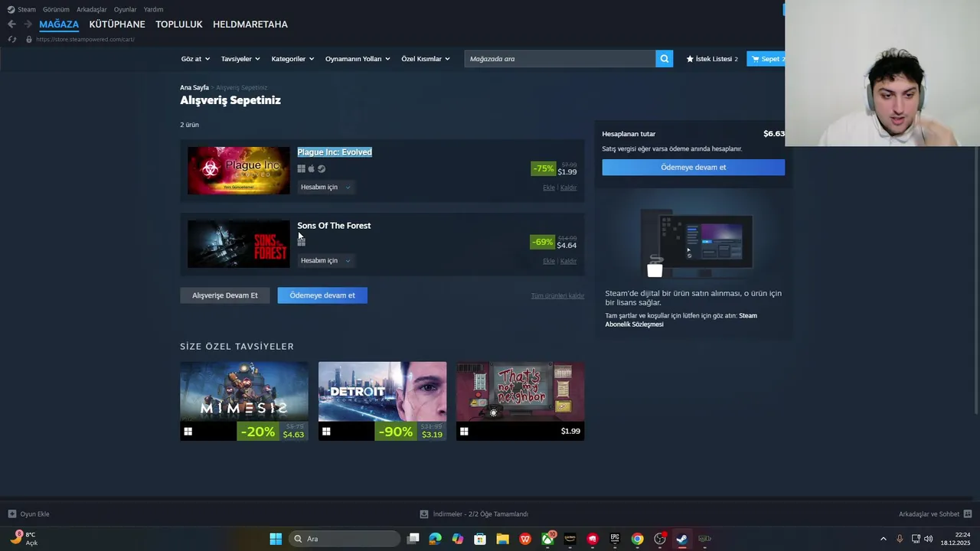The width and height of the screenshot is (980, 551).
Task: Click the İndirmeler download icon
Action: tap(424, 514)
